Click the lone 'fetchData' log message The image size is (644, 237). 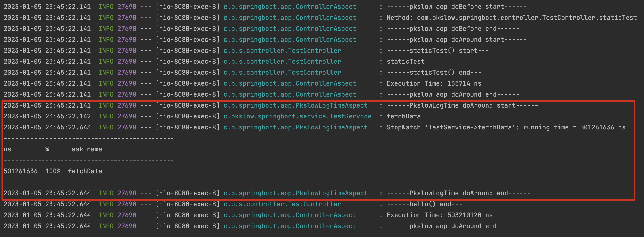[x=404, y=116]
